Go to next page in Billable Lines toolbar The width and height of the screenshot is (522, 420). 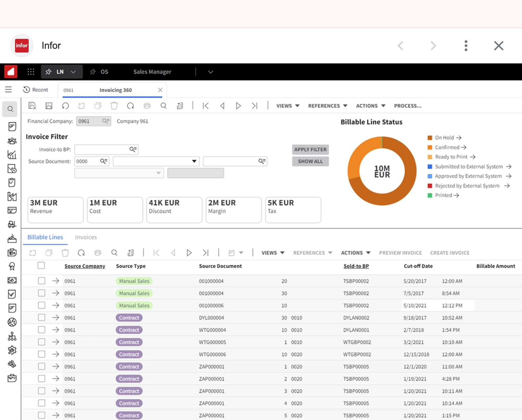(189, 253)
